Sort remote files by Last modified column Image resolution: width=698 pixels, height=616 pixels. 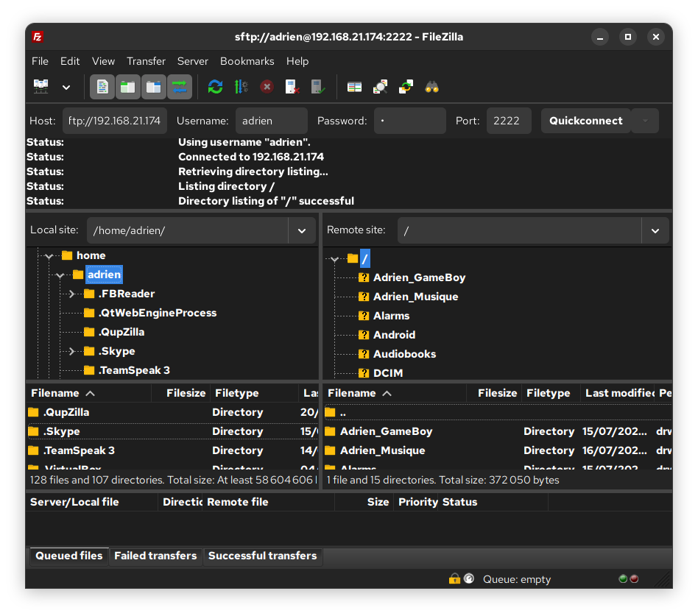click(x=618, y=393)
